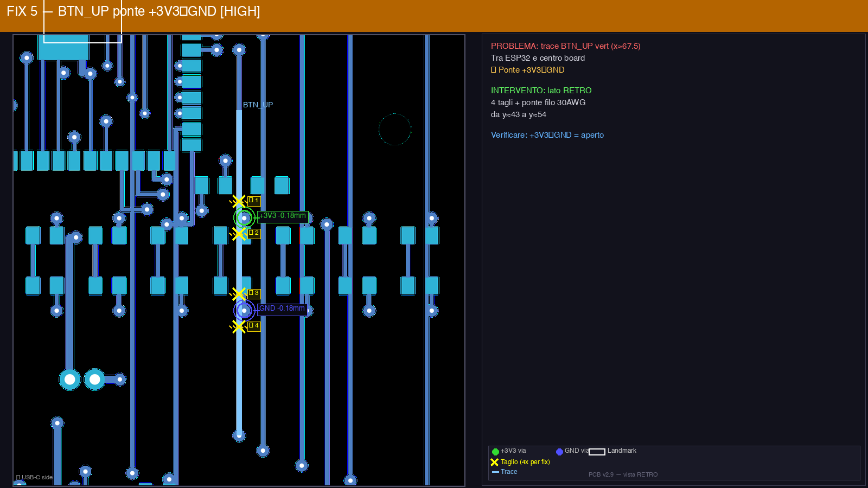
Task: Click the left large round pad at bottom-left
Action: tap(70, 380)
